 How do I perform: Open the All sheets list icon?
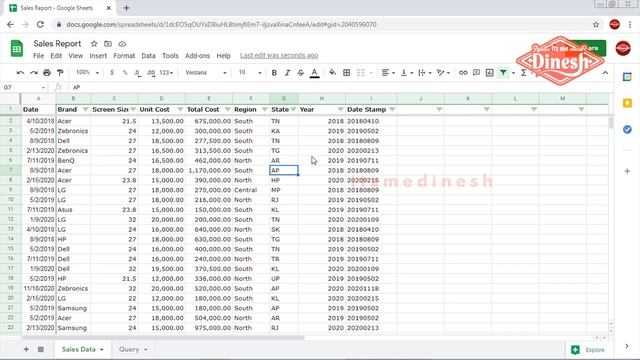(41, 349)
